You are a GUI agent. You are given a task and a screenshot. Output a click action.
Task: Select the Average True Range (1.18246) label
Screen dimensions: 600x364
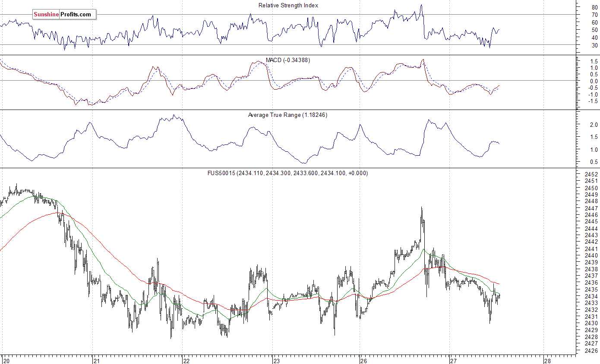[287, 115]
